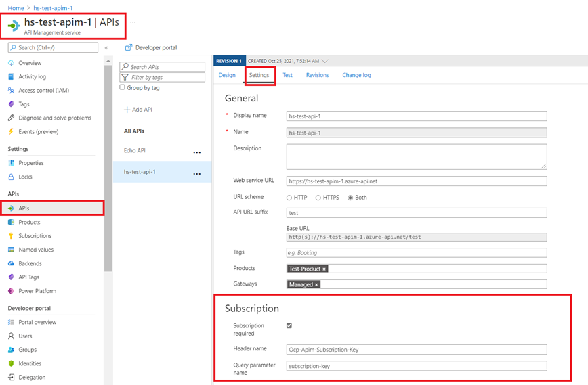Click the Web service URL field

coord(417,181)
